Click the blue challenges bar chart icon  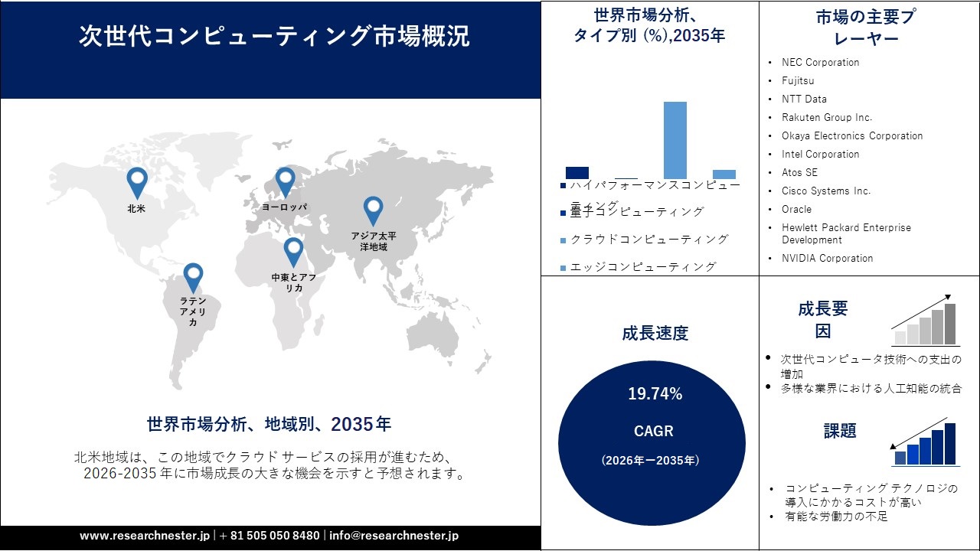coord(925,442)
